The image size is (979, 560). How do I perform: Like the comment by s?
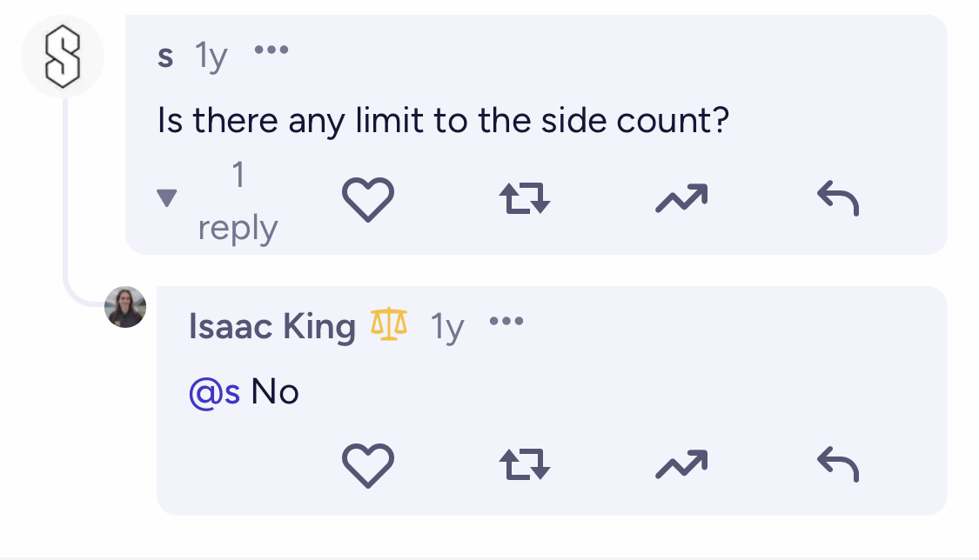[x=368, y=199]
